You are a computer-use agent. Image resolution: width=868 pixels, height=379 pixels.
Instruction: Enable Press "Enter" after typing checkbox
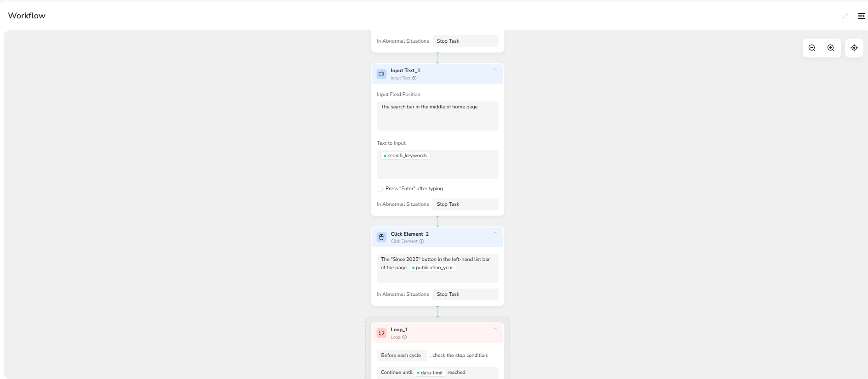coord(380,189)
